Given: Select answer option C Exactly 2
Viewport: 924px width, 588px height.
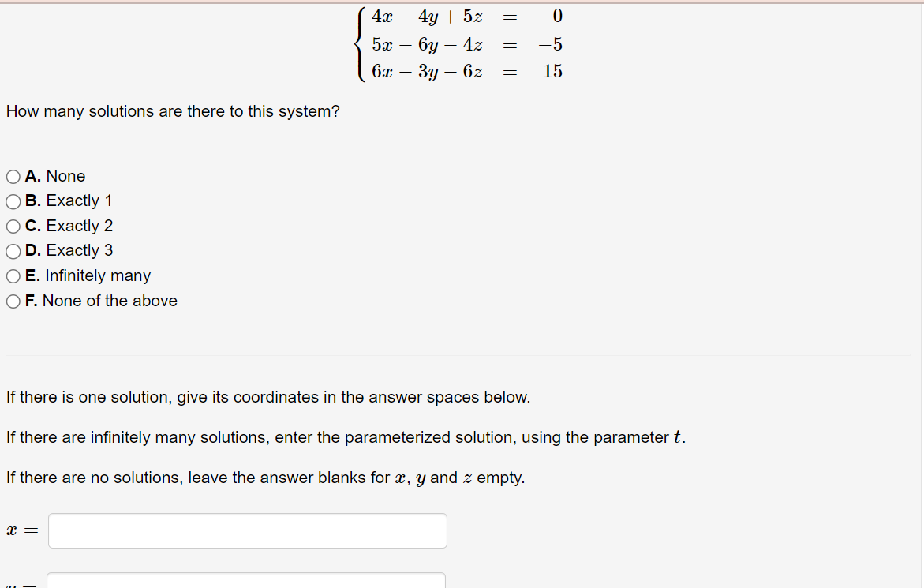Looking at the screenshot, I should pyautogui.click(x=13, y=226).
